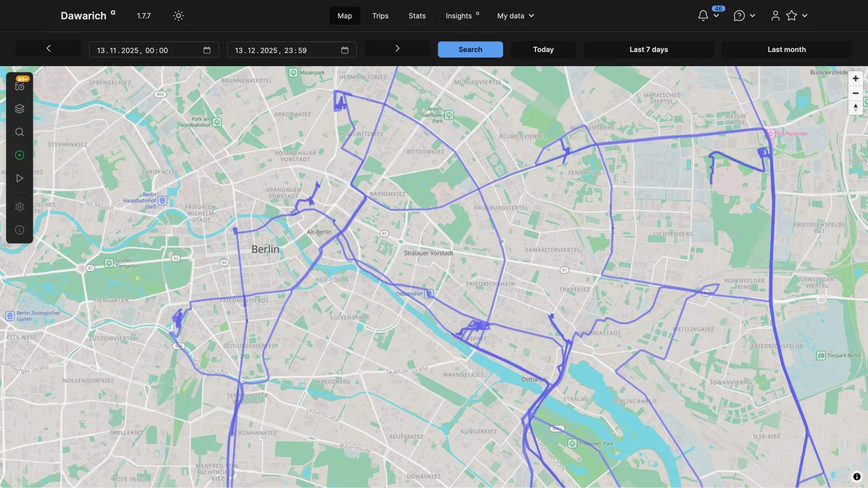Image resolution: width=868 pixels, height=488 pixels.
Task: Click the star icon in header
Action: [792, 16]
